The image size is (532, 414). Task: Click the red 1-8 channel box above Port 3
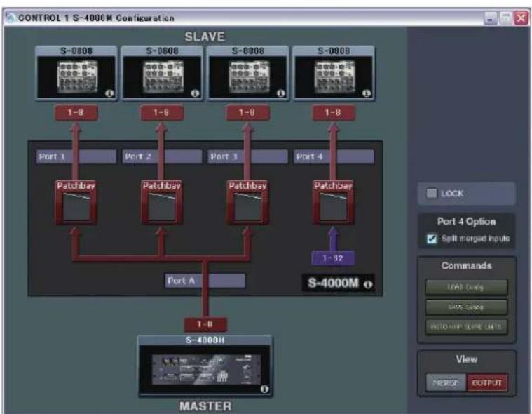247,113
